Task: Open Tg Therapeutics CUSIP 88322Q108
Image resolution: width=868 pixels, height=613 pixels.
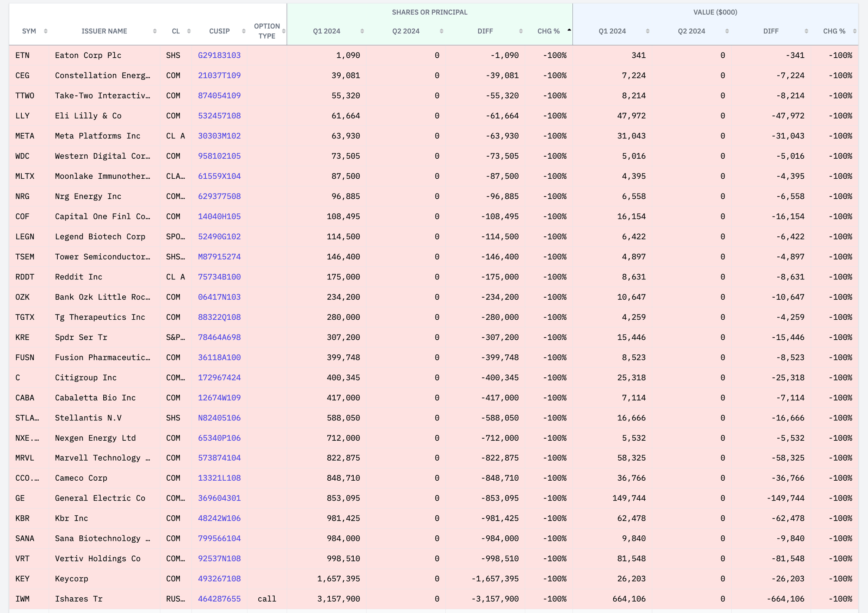Action: 219,317
